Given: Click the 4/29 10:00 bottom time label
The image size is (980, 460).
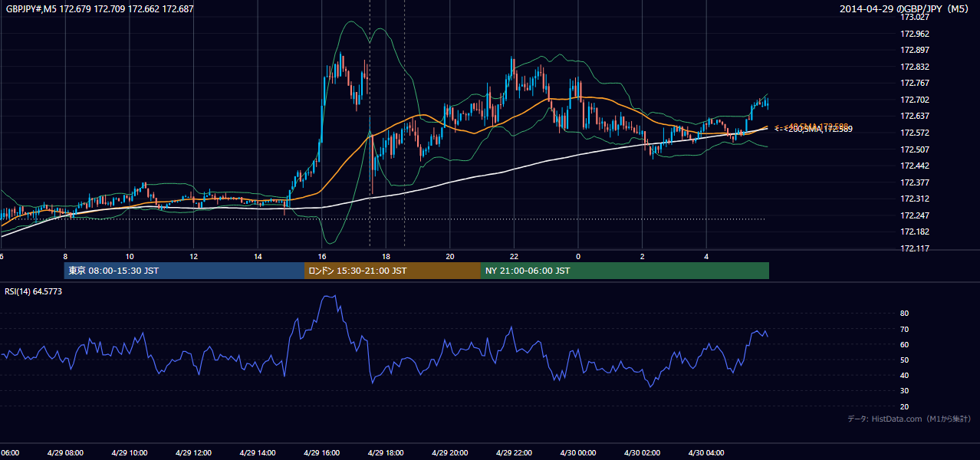Looking at the screenshot, I should pyautogui.click(x=130, y=453).
